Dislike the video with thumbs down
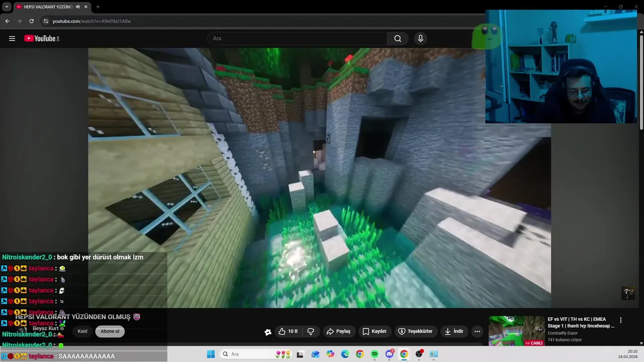 pyautogui.click(x=311, y=331)
